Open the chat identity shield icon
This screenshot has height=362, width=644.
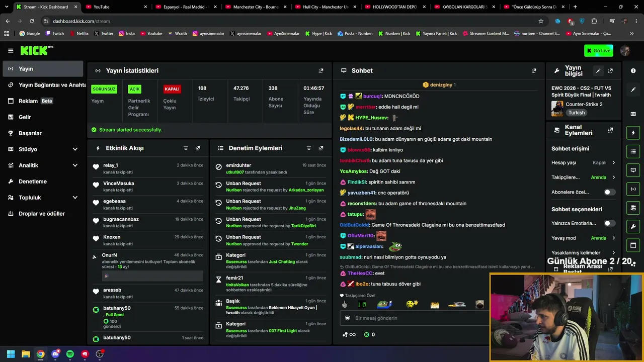coord(347,318)
